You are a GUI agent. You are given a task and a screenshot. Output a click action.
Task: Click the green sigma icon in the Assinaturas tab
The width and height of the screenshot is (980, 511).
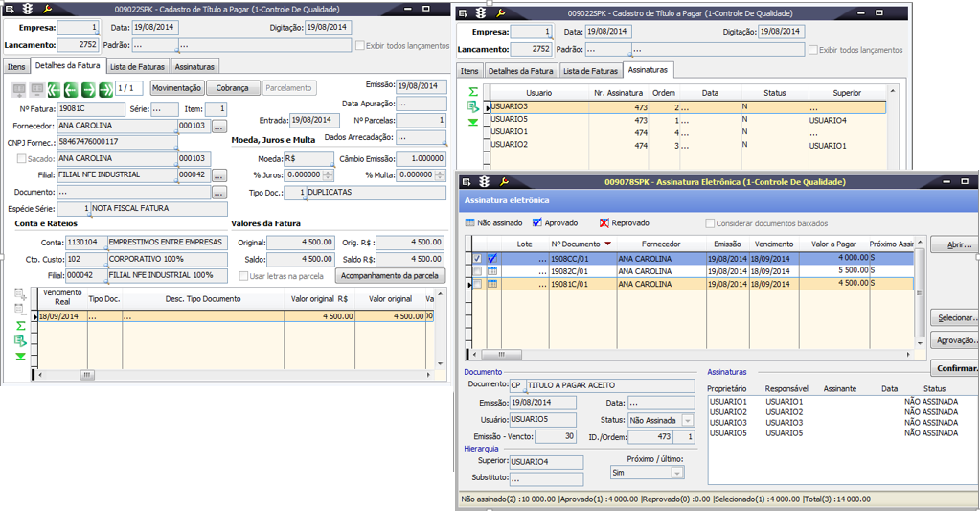coord(473,92)
